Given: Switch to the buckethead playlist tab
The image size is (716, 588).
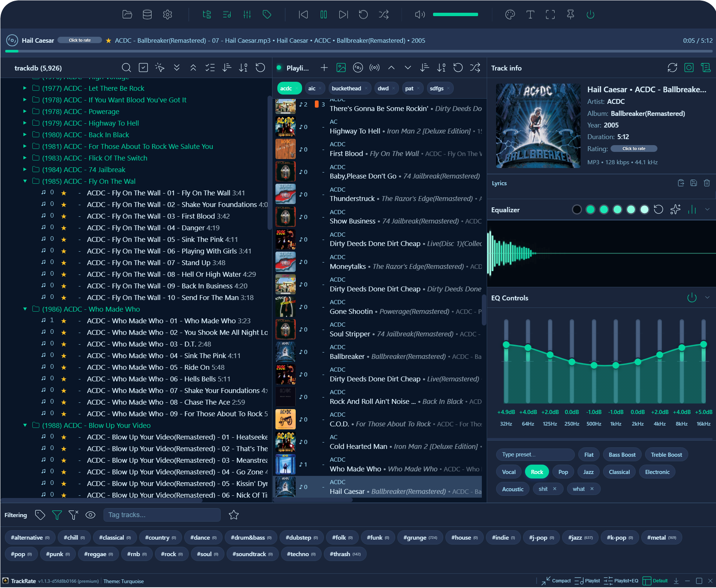Looking at the screenshot, I should 346,88.
